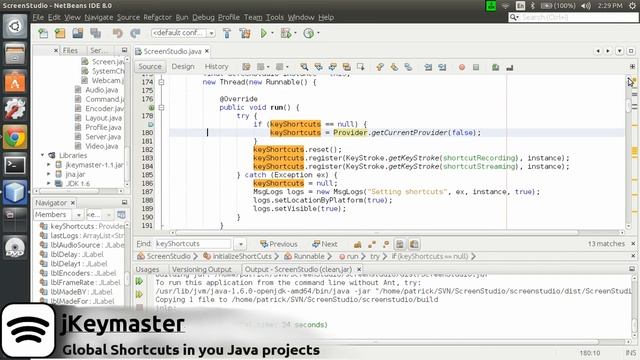This screenshot has width=640, height=360.
Task: Open Find history dropdown arrow
Action: [x=240, y=244]
